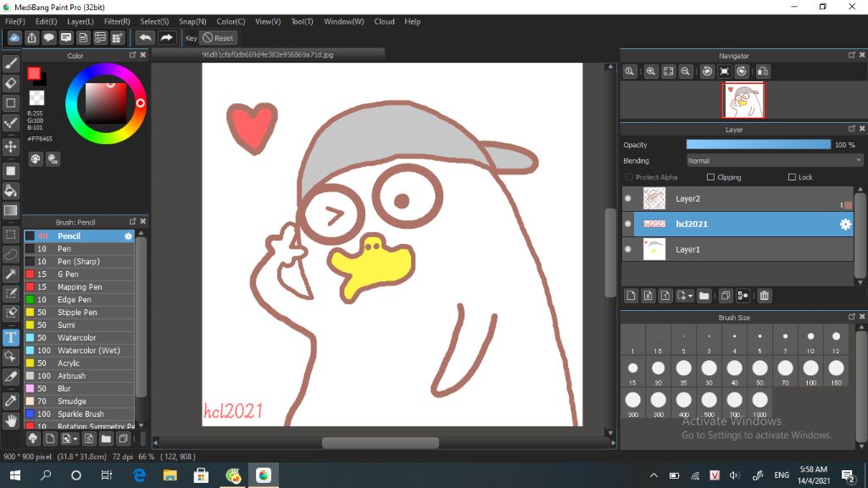868x488 pixels.
Task: Click the Navigator rotate-right icon
Action: 742,71
